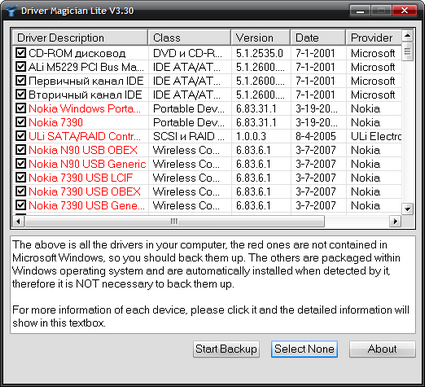The width and height of the screenshot is (425, 387).
Task: Click the horizontal scrollbar left arrow
Action: pos(18,221)
